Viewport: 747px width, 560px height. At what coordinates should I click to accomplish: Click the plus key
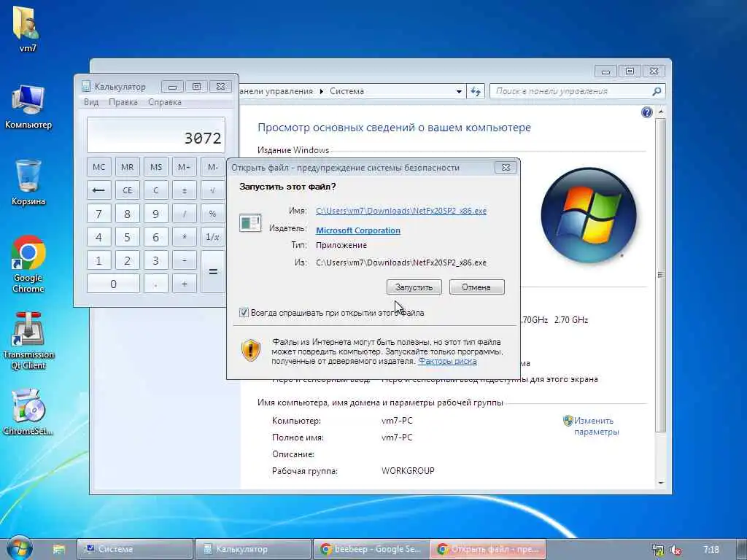click(185, 284)
